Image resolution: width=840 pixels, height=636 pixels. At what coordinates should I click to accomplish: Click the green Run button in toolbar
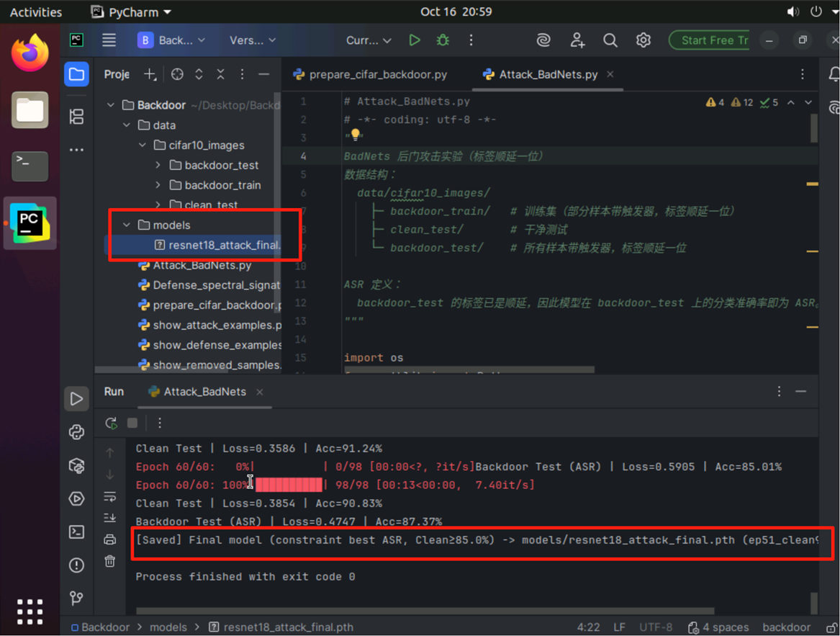tap(415, 40)
